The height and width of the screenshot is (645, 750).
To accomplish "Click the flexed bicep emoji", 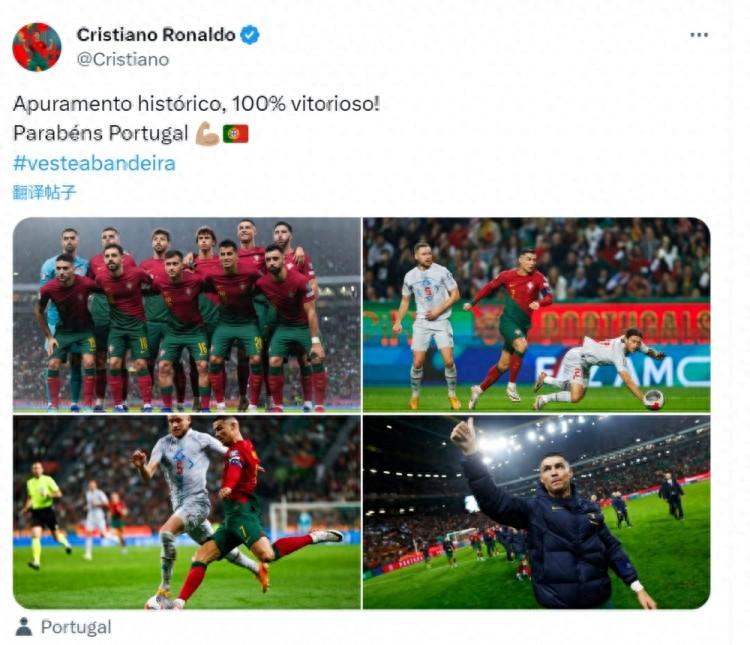I will tap(207, 133).
